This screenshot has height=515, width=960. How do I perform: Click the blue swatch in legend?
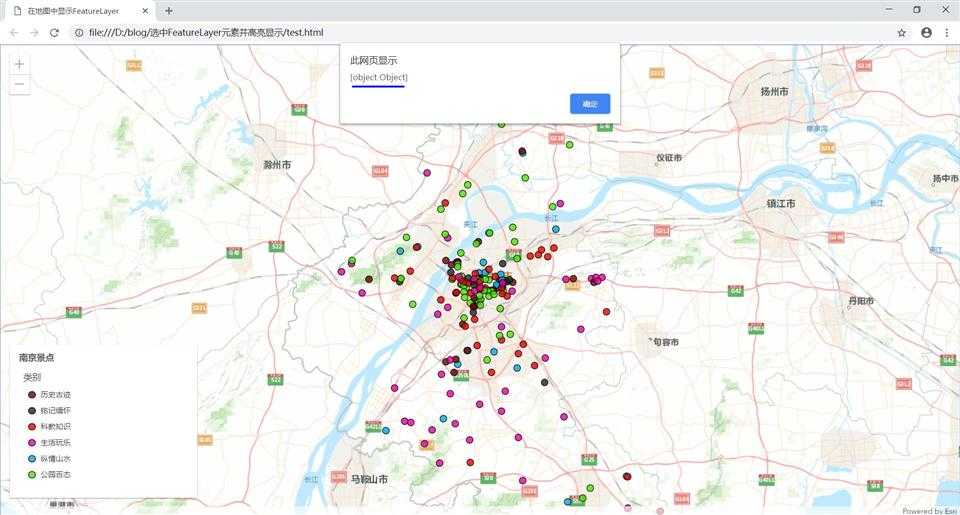[x=32, y=458]
